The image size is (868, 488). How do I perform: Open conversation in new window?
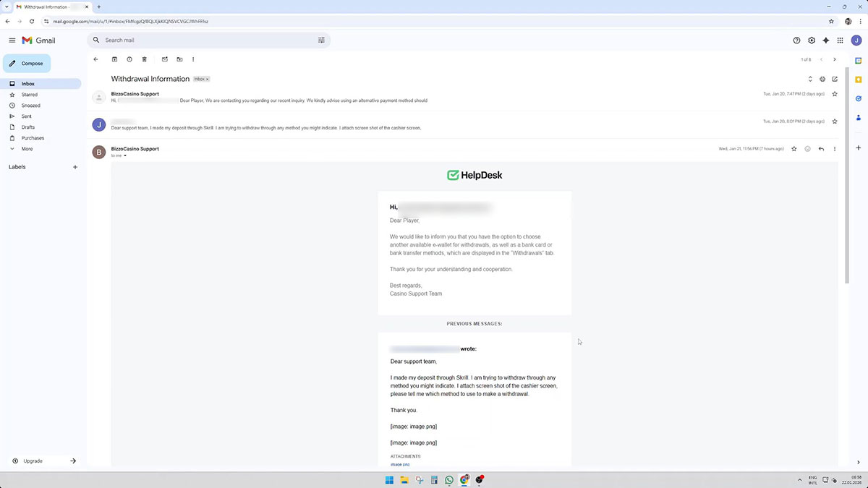coord(835,79)
